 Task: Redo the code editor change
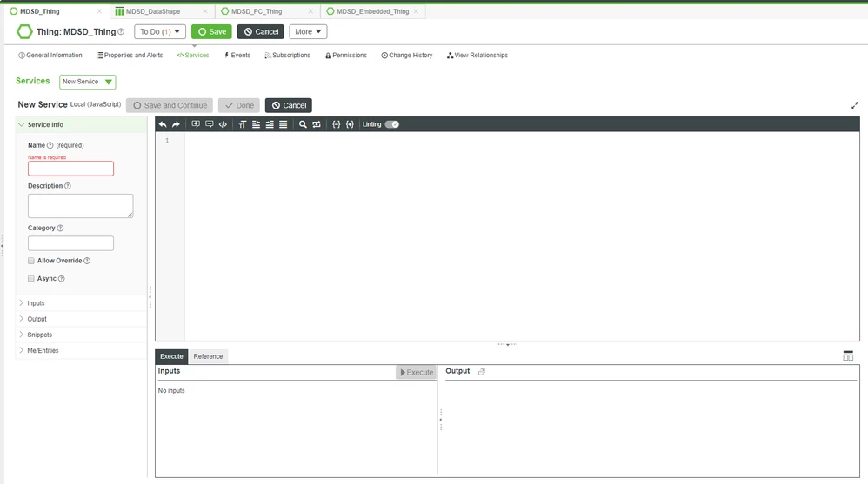(x=176, y=124)
